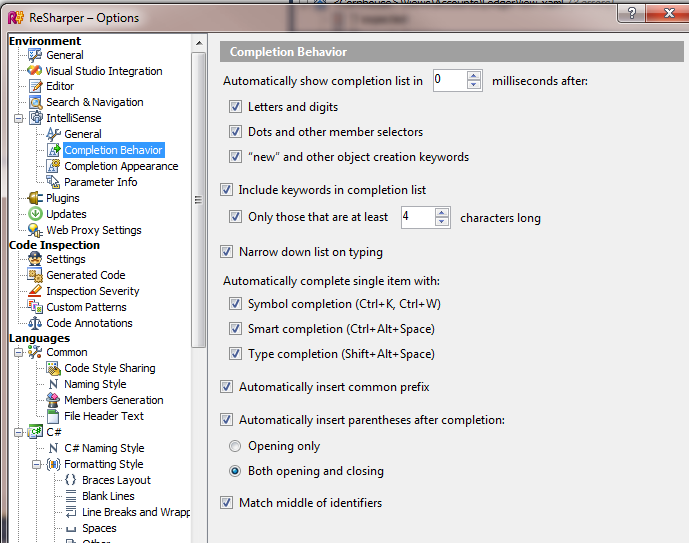Open Inspection Severity settings

point(93,291)
